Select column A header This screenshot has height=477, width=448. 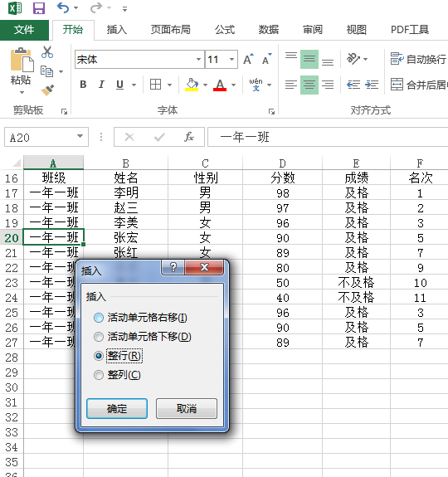click(53, 163)
